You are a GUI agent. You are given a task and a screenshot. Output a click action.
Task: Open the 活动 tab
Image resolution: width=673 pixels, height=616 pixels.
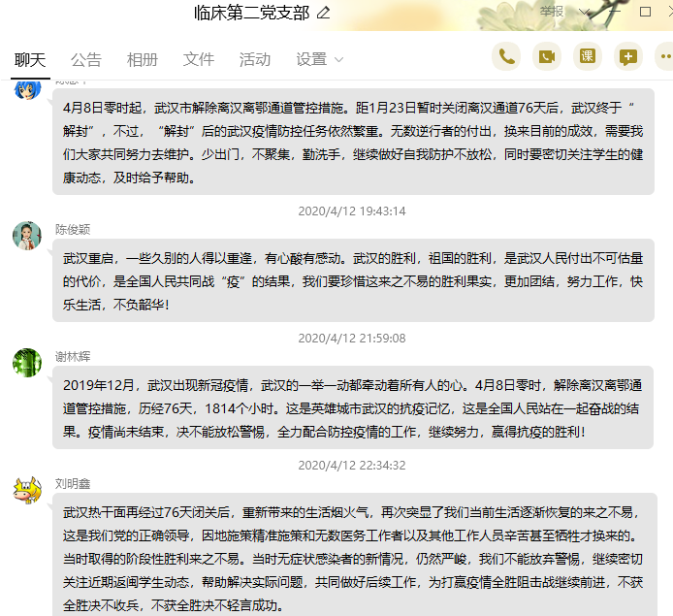pos(255,59)
